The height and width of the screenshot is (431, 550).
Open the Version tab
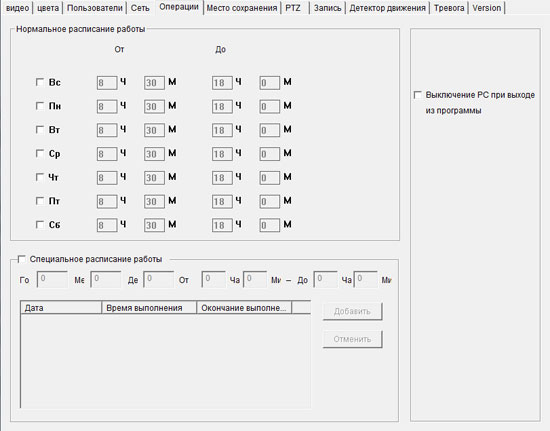click(x=487, y=8)
